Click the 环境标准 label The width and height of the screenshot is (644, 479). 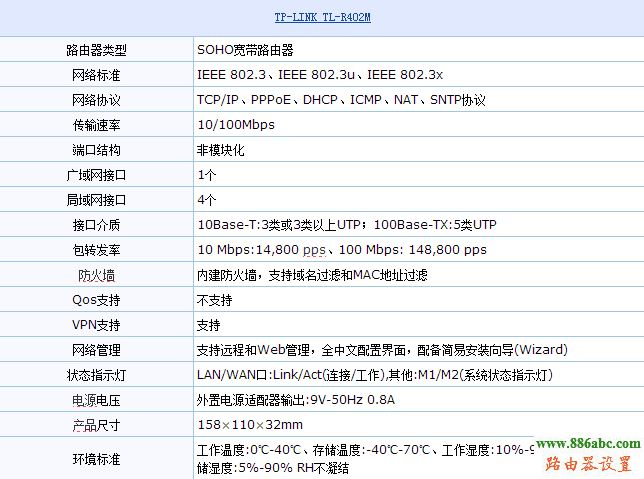click(97, 459)
